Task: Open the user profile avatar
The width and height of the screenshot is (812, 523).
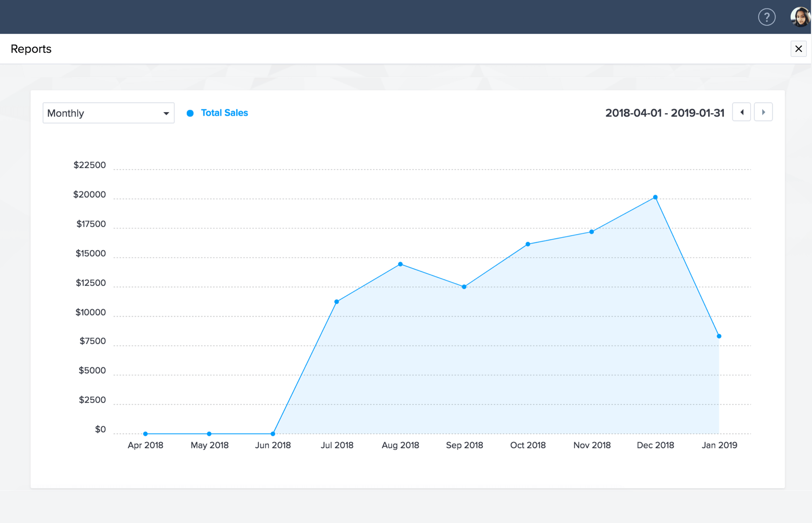Action: point(800,17)
